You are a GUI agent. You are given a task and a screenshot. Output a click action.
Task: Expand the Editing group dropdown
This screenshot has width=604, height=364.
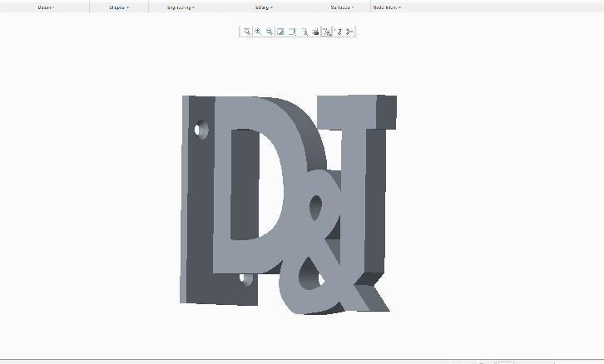click(264, 7)
